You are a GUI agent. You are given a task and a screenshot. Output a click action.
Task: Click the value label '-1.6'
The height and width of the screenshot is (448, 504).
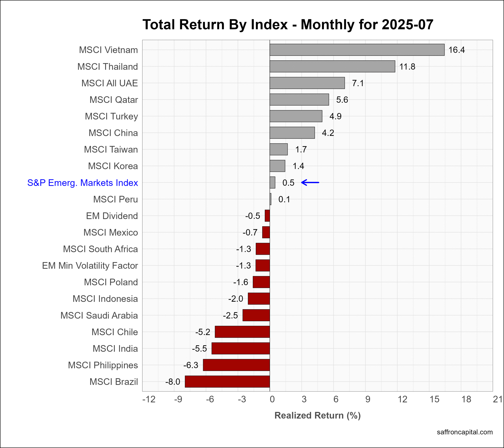click(241, 282)
